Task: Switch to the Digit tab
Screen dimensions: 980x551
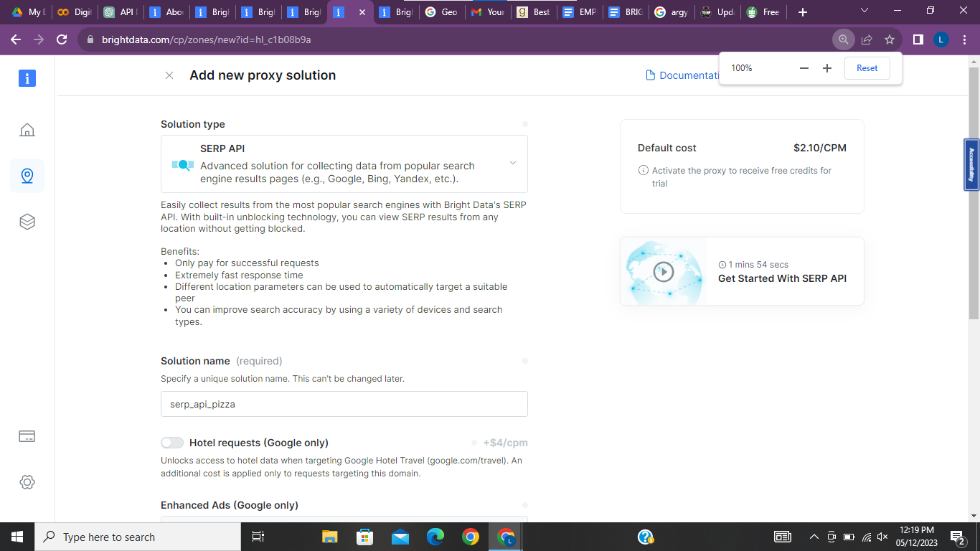Action: coord(74,12)
